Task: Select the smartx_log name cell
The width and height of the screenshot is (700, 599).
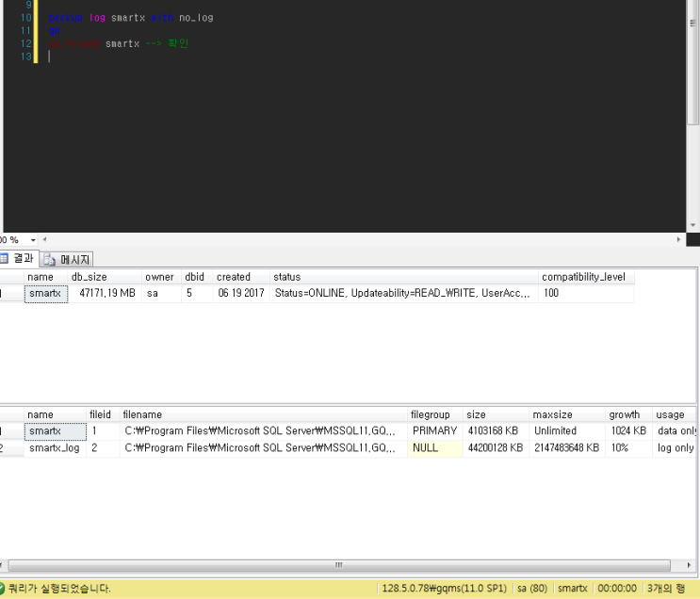Action: coord(55,448)
